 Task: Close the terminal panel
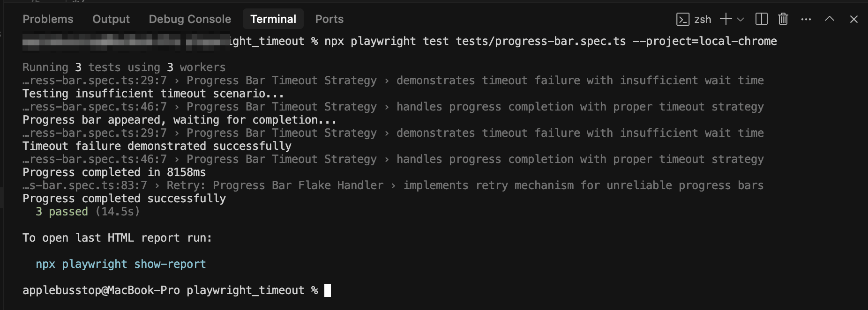click(x=854, y=19)
